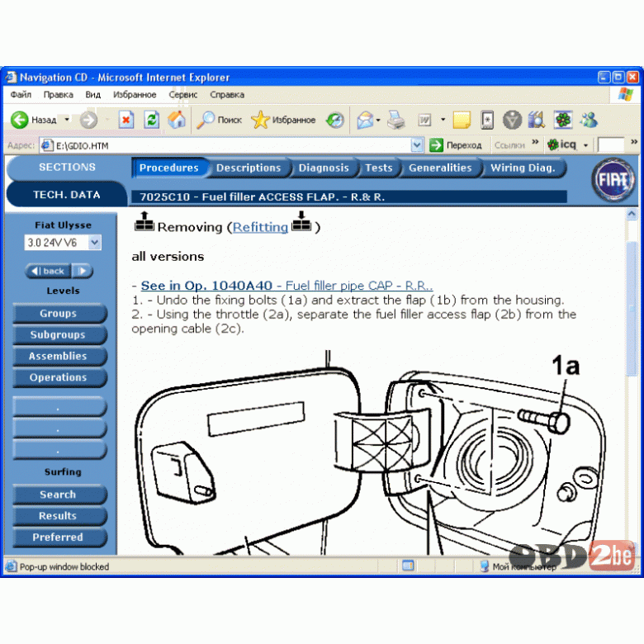Switch to the Wiring Diag. tab
644x644 pixels.
tap(523, 168)
